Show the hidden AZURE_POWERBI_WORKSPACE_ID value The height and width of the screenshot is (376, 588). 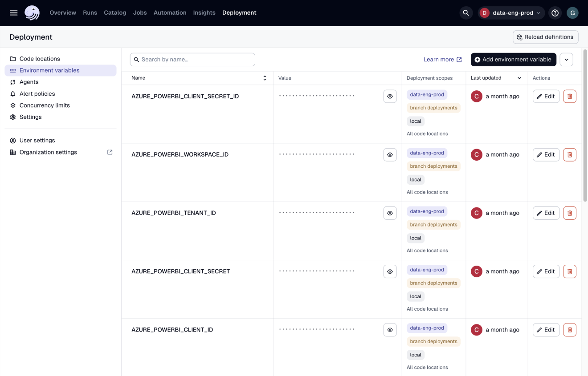pyautogui.click(x=390, y=154)
